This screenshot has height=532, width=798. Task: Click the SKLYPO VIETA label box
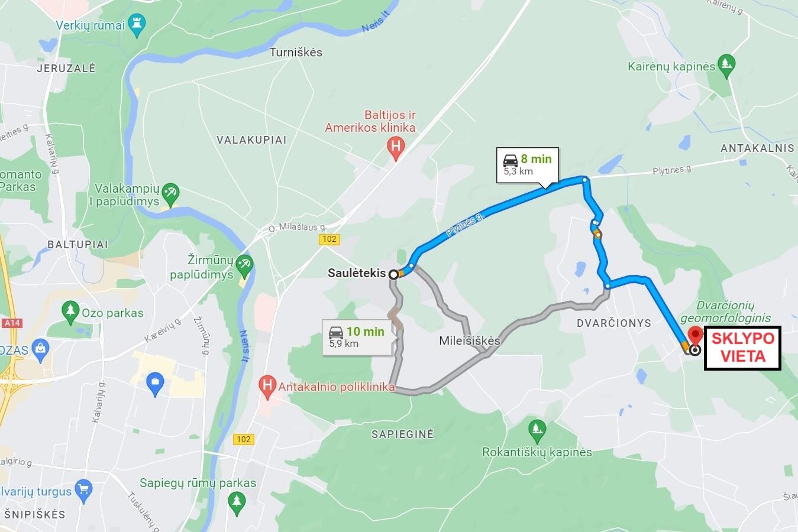click(742, 348)
